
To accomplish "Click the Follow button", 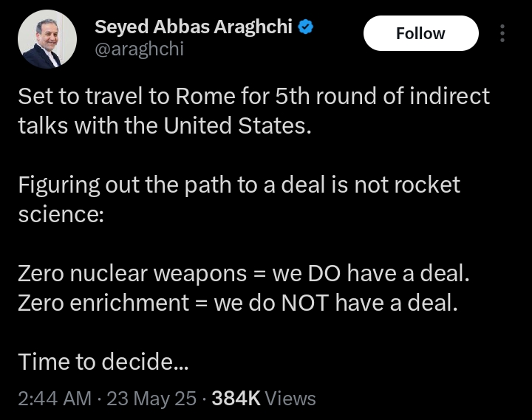I will 420,33.
